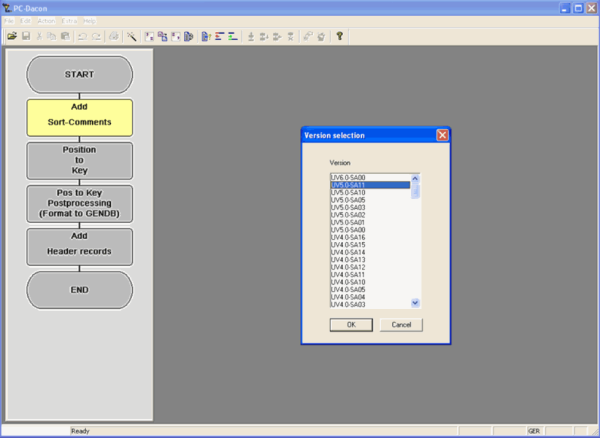This screenshot has height=438, width=600.
Task: Click Cancel in Version selection dialog
Action: point(401,325)
